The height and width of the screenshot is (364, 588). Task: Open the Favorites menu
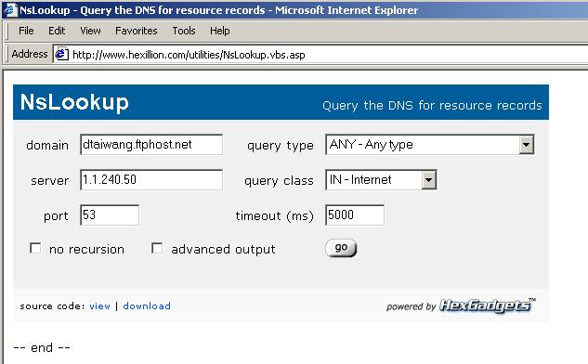coord(137,31)
